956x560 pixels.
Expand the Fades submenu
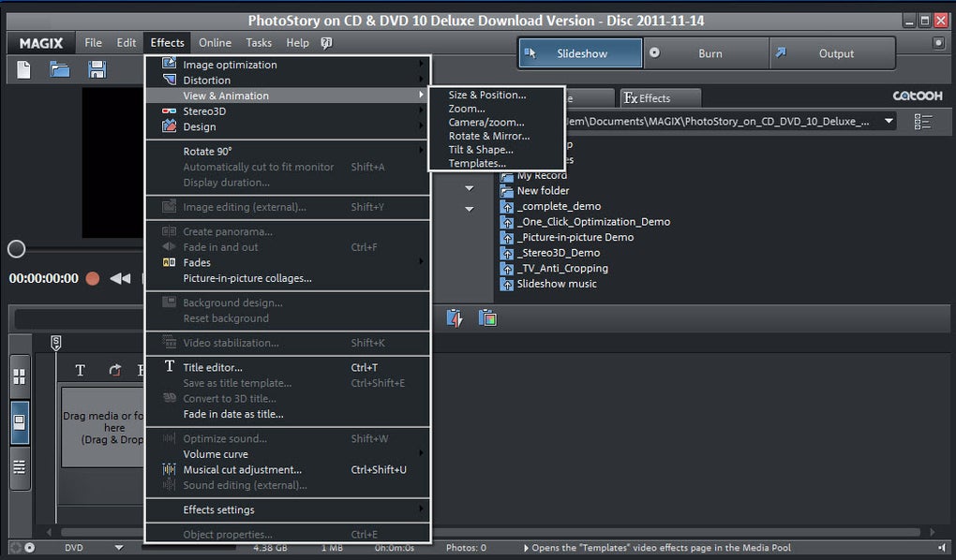421,261
